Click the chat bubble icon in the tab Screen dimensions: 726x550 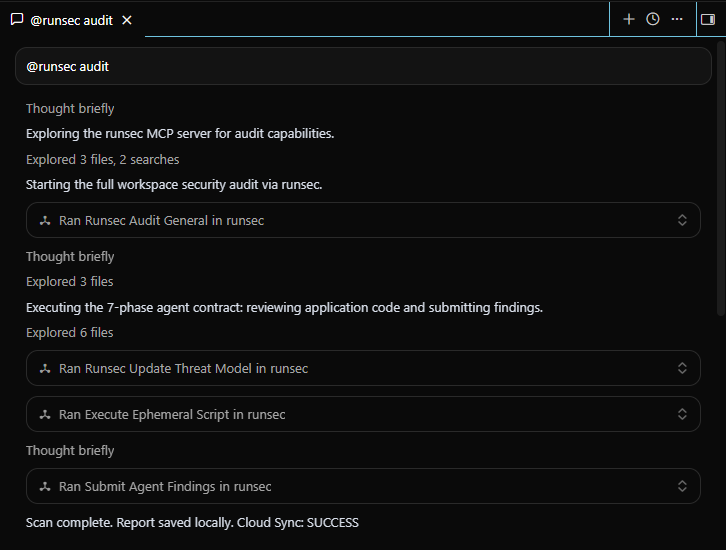tap(17, 19)
